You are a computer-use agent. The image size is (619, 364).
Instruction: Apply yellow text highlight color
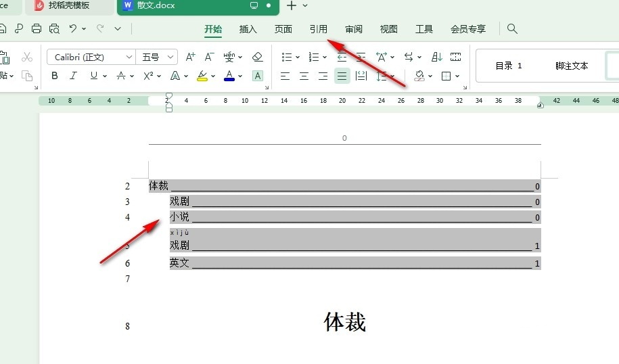[x=202, y=76]
